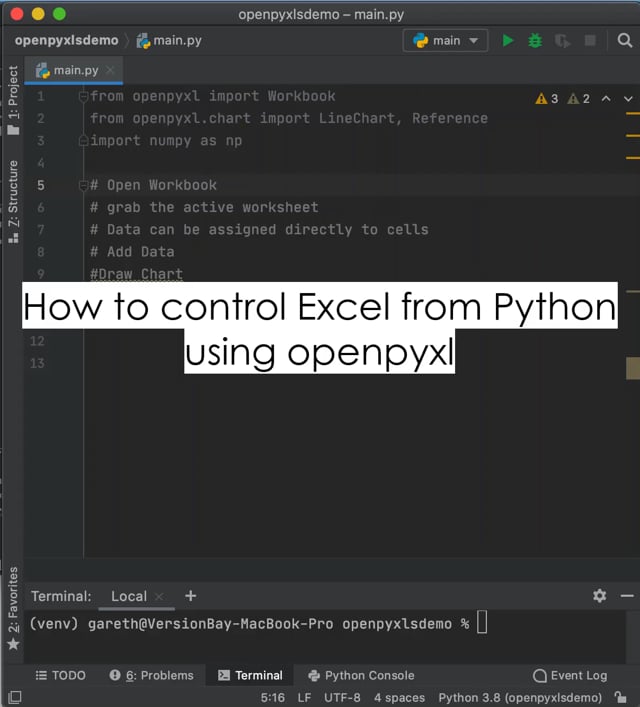Click Python 3.8 (openpyxlsdemo) interpreter selector
640x707 pixels.
(x=520, y=698)
